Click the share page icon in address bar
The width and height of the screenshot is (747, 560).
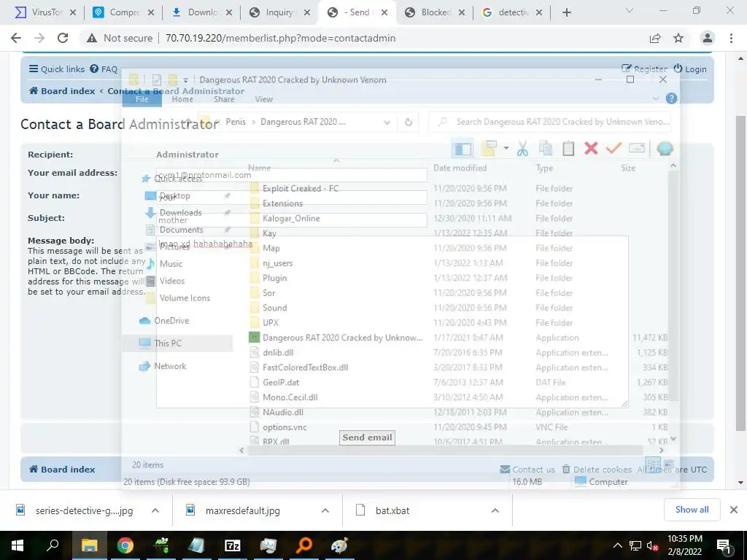[x=655, y=38]
